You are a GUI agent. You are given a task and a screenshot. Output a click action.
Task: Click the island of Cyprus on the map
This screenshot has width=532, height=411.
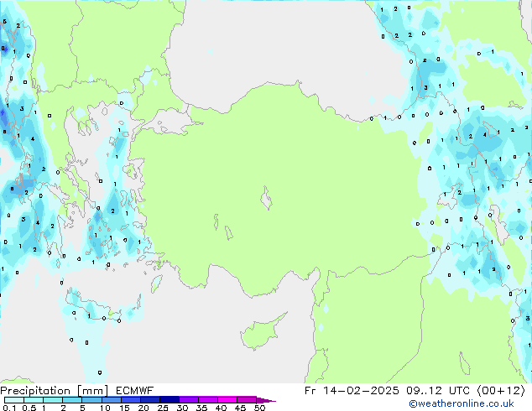tap(261, 332)
